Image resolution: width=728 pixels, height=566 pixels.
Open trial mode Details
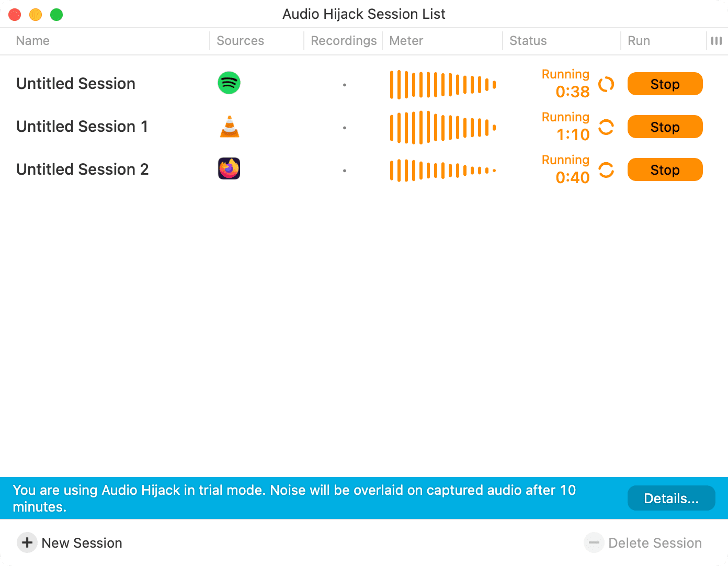click(671, 498)
